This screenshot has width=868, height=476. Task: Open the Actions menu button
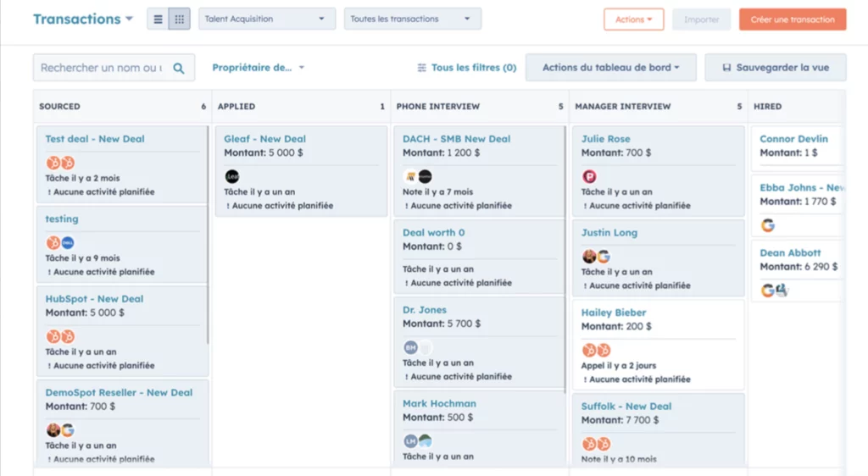(633, 19)
